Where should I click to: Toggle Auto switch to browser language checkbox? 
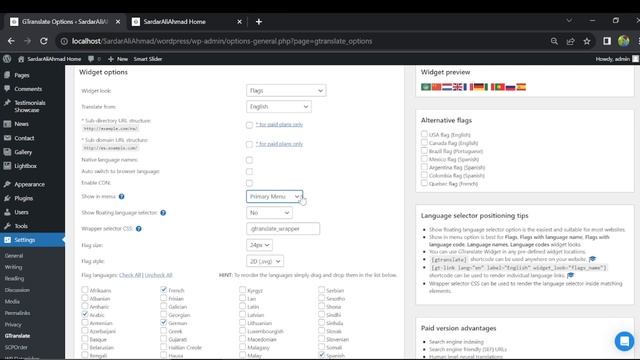249,171
